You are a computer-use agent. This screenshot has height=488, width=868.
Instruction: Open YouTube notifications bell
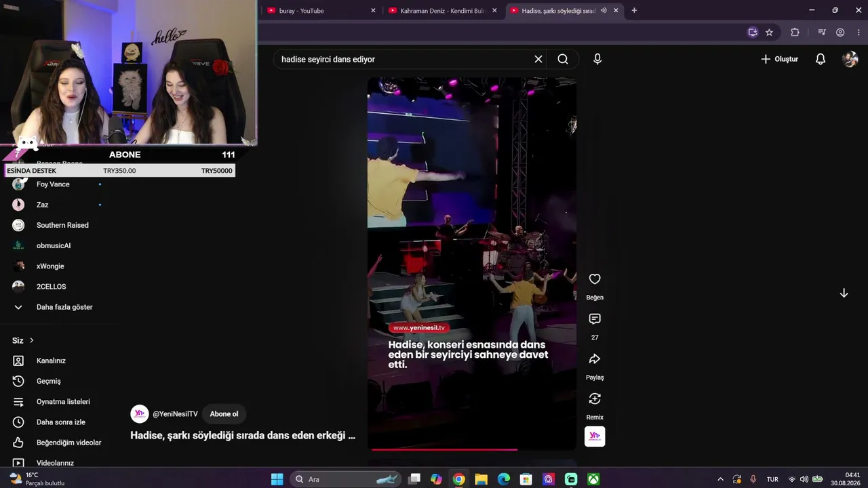point(821,59)
